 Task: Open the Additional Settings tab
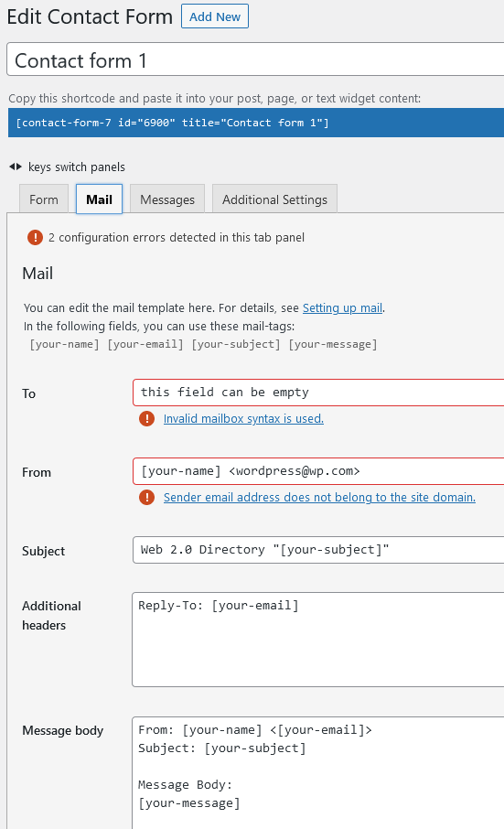click(x=274, y=199)
